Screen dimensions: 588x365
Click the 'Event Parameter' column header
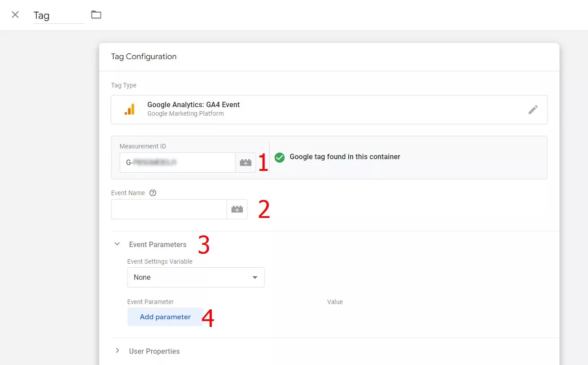pos(150,302)
